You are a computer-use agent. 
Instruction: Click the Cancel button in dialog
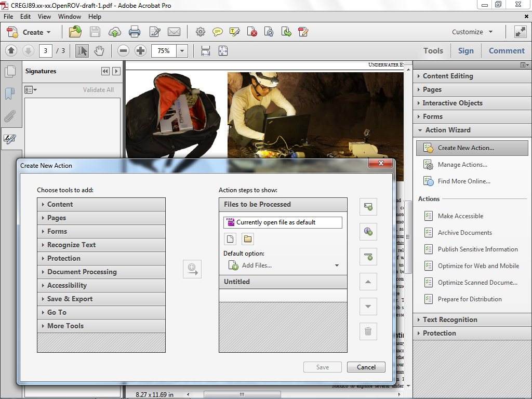(x=366, y=367)
